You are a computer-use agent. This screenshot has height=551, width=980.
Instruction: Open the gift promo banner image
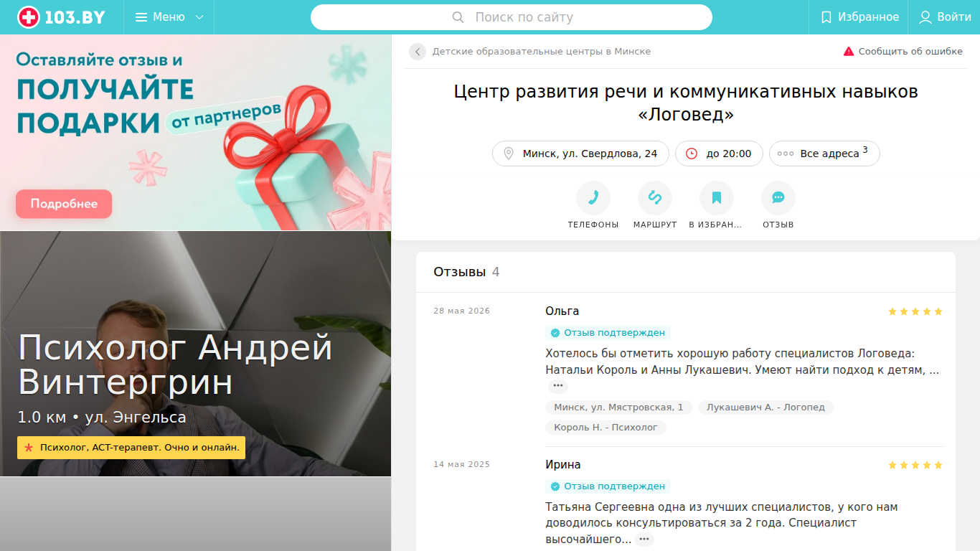[x=196, y=133]
